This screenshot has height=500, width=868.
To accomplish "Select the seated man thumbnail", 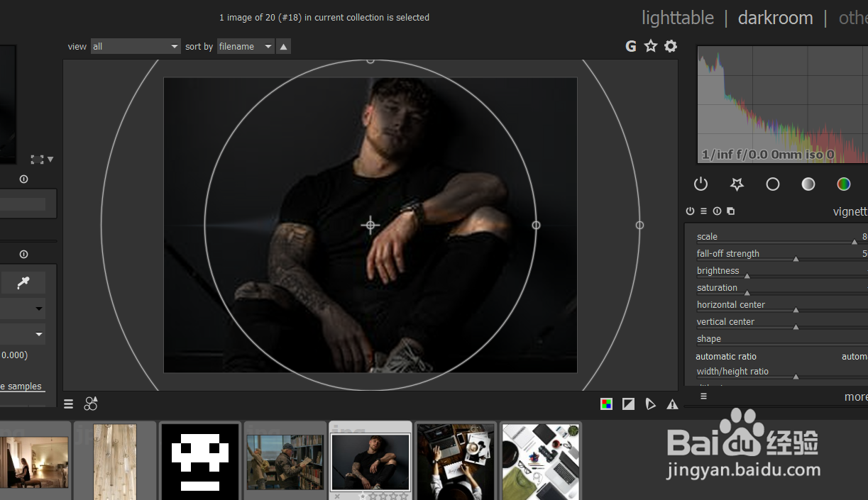I will click(370, 462).
